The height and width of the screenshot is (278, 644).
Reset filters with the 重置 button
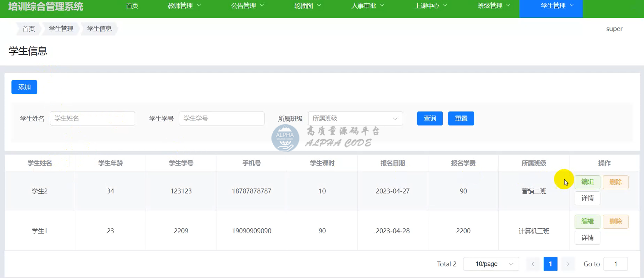461,119
